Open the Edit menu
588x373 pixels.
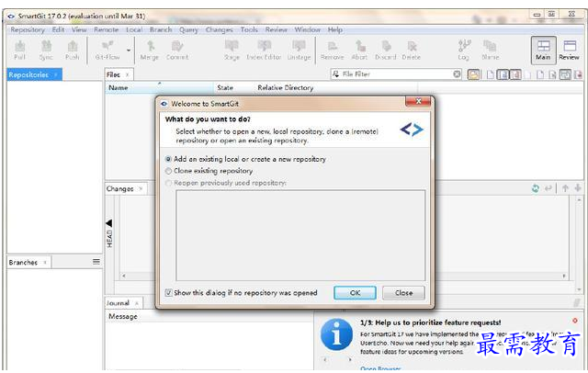pyautogui.click(x=58, y=29)
